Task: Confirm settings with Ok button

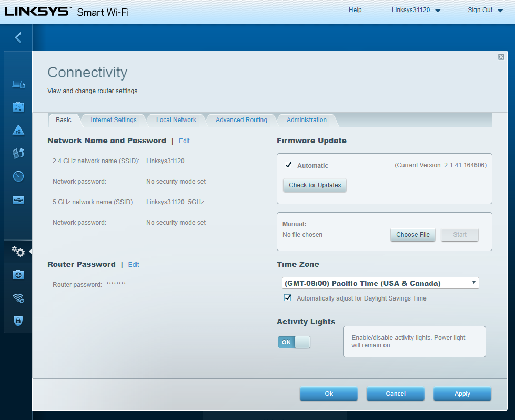Action: 329,394
